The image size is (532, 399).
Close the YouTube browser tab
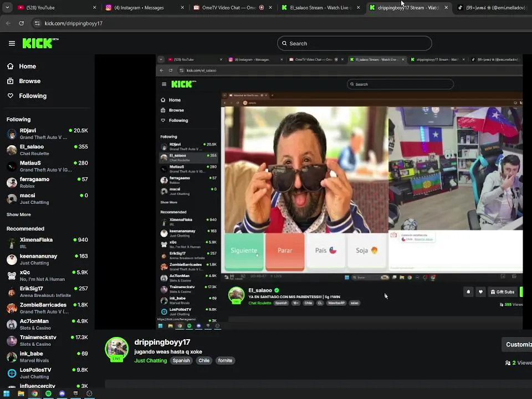[95, 7]
